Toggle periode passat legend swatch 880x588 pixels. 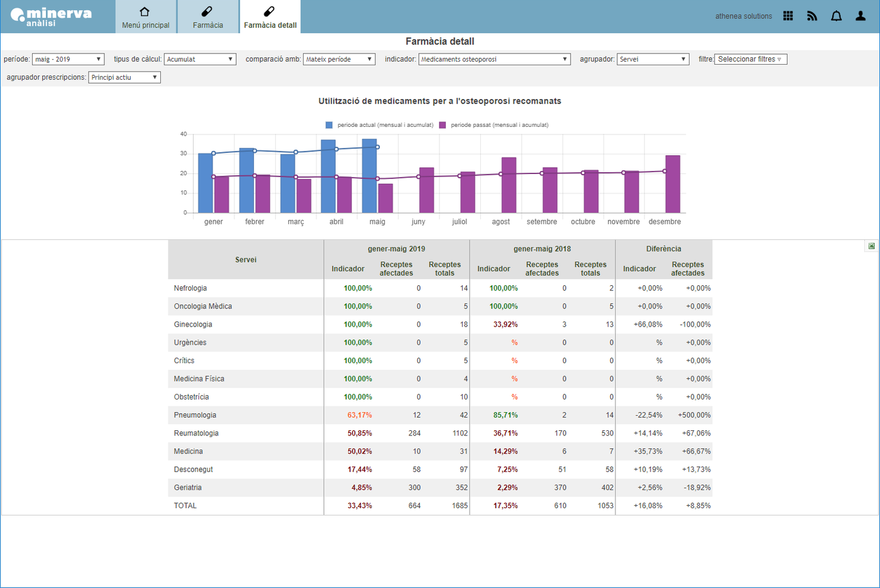(x=443, y=125)
